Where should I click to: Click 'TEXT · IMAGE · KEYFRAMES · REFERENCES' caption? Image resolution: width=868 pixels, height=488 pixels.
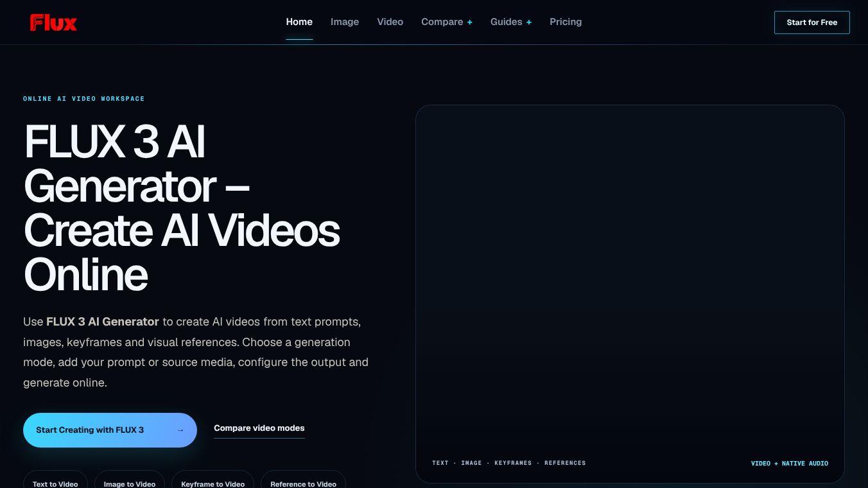(509, 463)
